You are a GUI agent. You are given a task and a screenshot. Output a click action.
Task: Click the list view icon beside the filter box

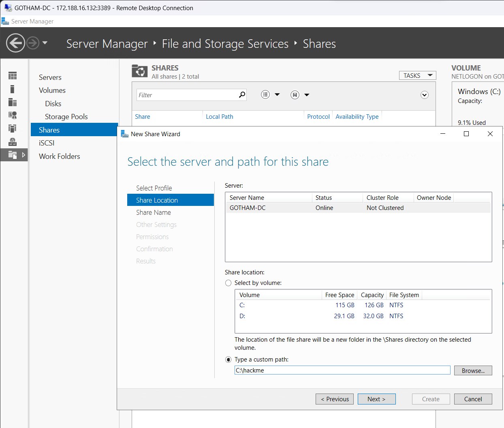pos(265,94)
